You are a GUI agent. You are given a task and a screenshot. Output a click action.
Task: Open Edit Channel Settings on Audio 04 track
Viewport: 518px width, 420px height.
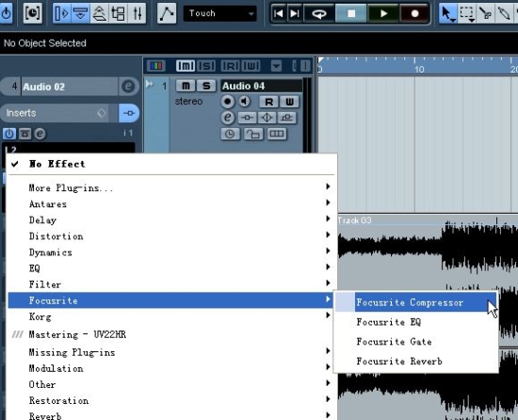[x=228, y=118]
